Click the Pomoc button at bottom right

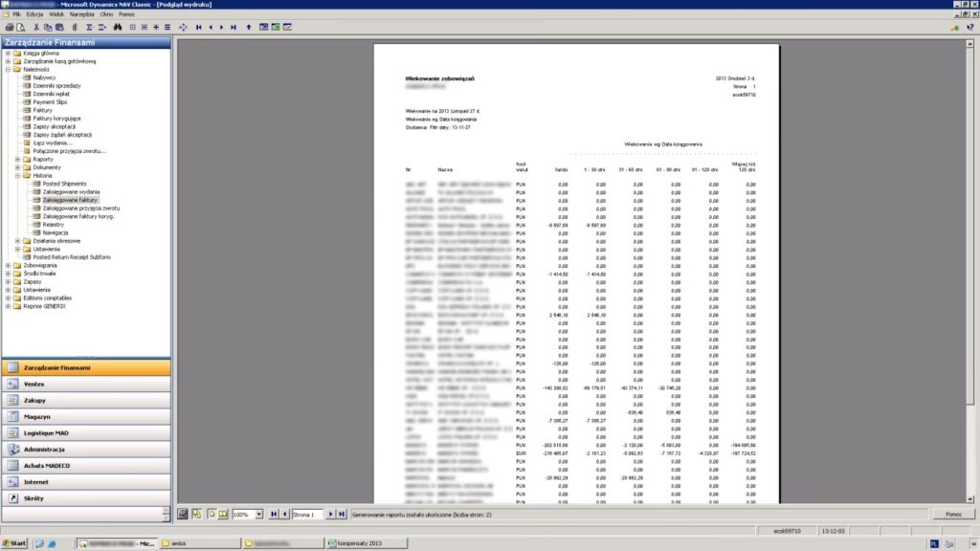(x=952, y=515)
